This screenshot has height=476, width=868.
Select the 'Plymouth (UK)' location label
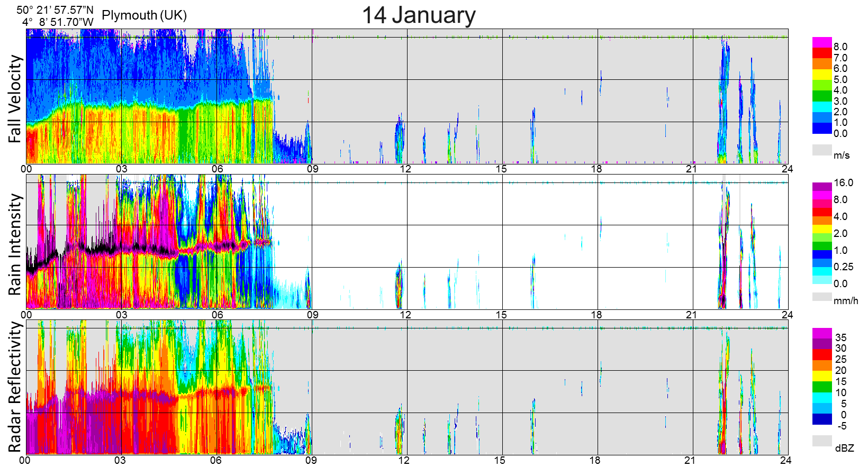144,15
